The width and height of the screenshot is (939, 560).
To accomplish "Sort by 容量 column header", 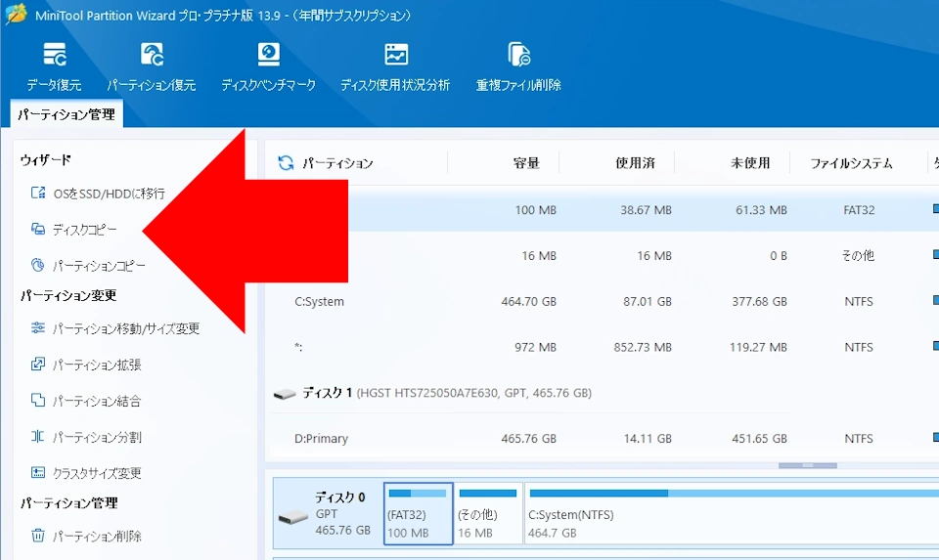I will click(526, 163).
